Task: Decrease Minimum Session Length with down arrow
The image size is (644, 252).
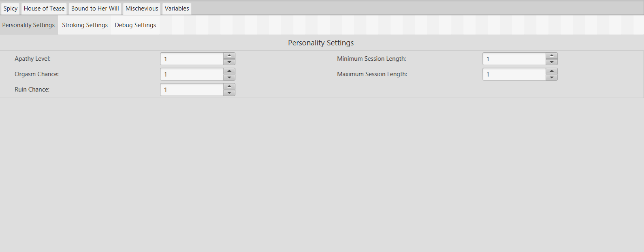Action: (552, 62)
